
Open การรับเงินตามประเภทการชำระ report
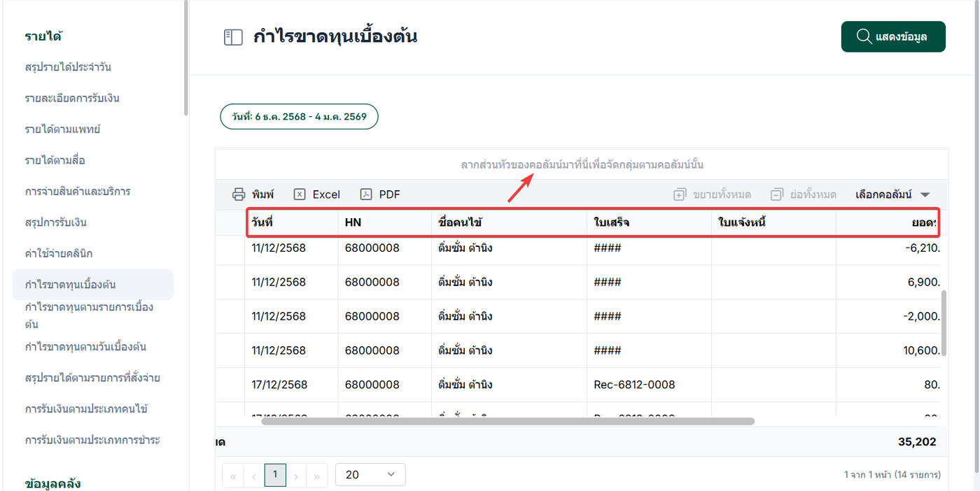[x=92, y=440]
